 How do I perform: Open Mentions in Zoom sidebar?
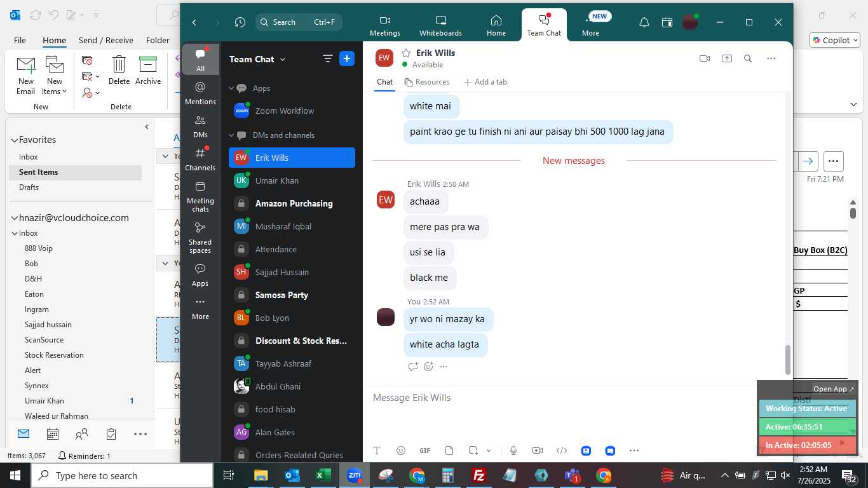pyautogui.click(x=200, y=93)
